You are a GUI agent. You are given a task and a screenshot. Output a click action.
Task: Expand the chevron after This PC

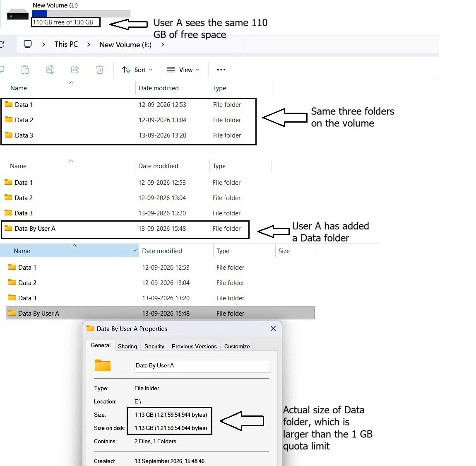88,45
